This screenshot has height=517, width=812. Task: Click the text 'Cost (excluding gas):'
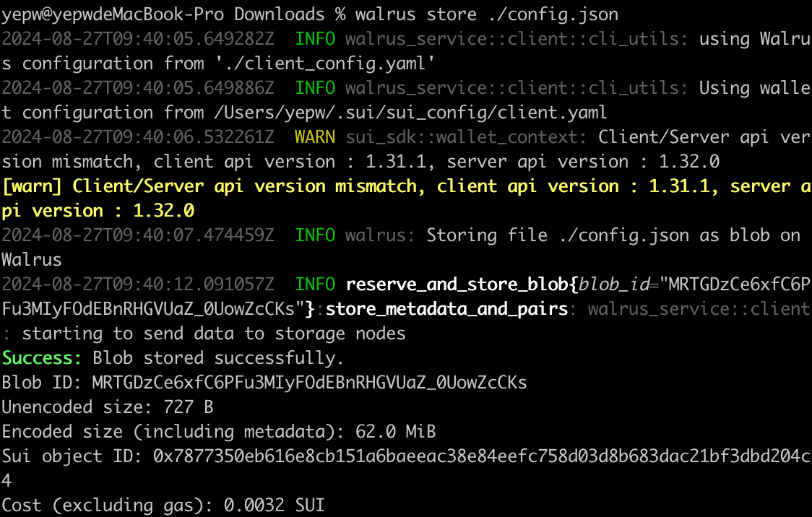(108, 505)
